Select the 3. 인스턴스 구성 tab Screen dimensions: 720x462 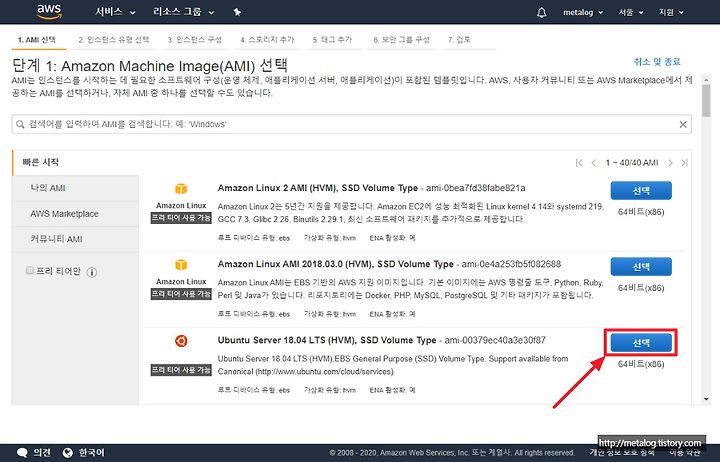pyautogui.click(x=195, y=40)
